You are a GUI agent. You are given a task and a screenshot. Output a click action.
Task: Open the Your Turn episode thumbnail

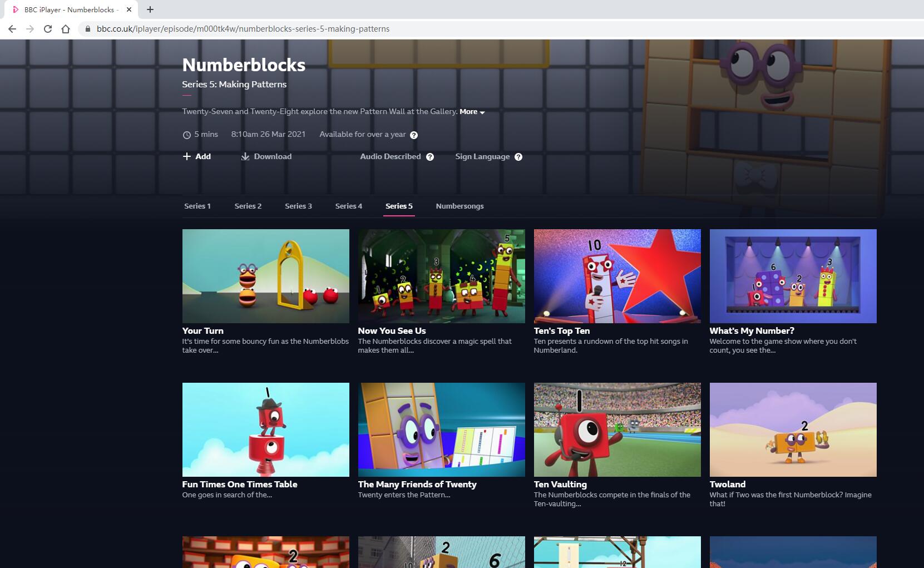[266, 276]
